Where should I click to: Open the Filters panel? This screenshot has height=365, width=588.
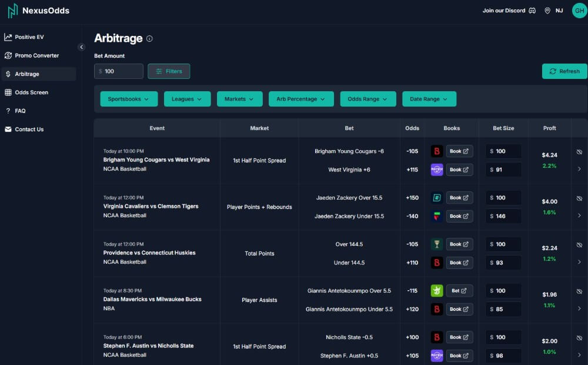pyautogui.click(x=169, y=71)
